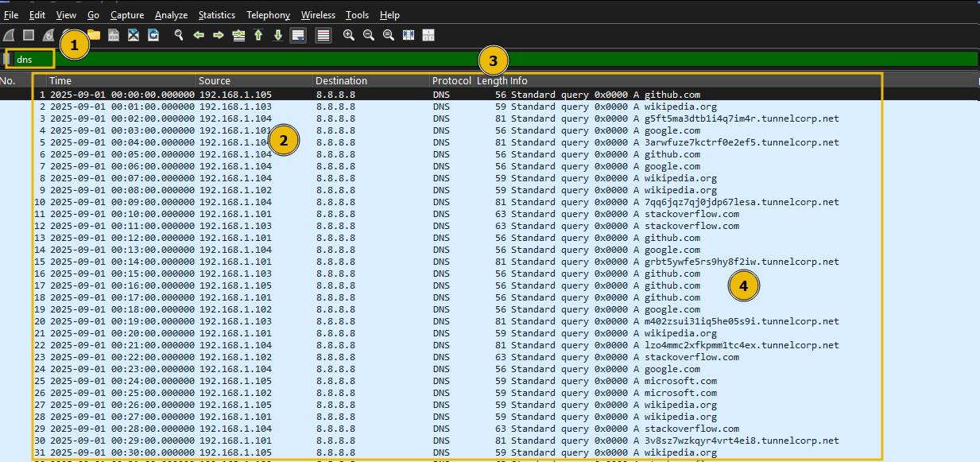Click the Find packet magnifier icon
Viewport: 980px width, 462px height.
tap(179, 35)
